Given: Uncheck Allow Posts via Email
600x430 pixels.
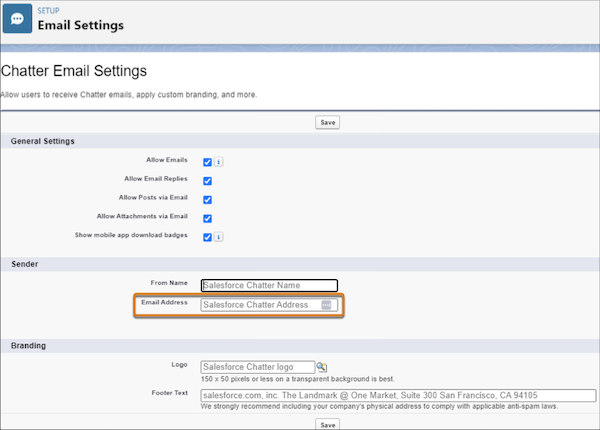Looking at the screenshot, I should point(207,200).
